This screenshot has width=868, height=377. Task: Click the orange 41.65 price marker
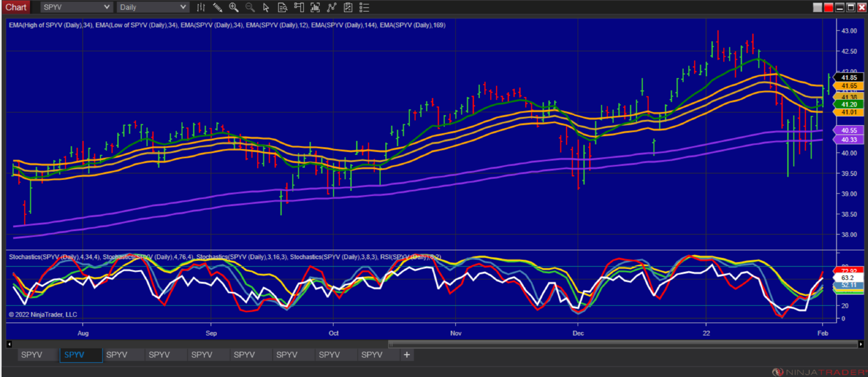coord(849,86)
